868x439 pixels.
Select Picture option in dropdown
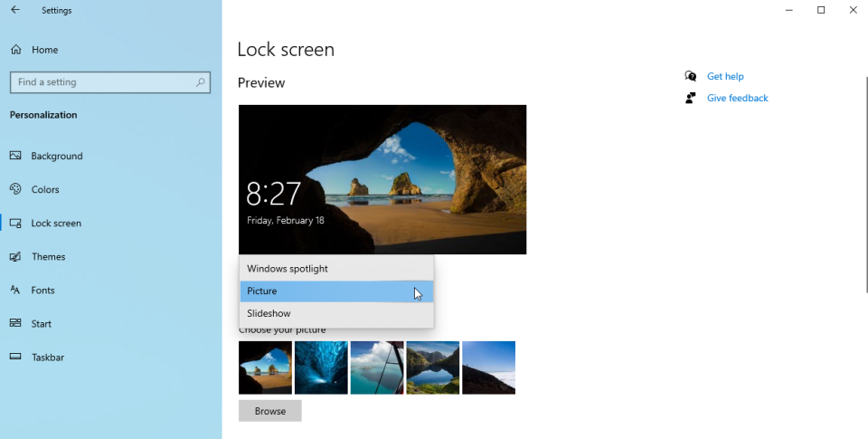tap(336, 291)
